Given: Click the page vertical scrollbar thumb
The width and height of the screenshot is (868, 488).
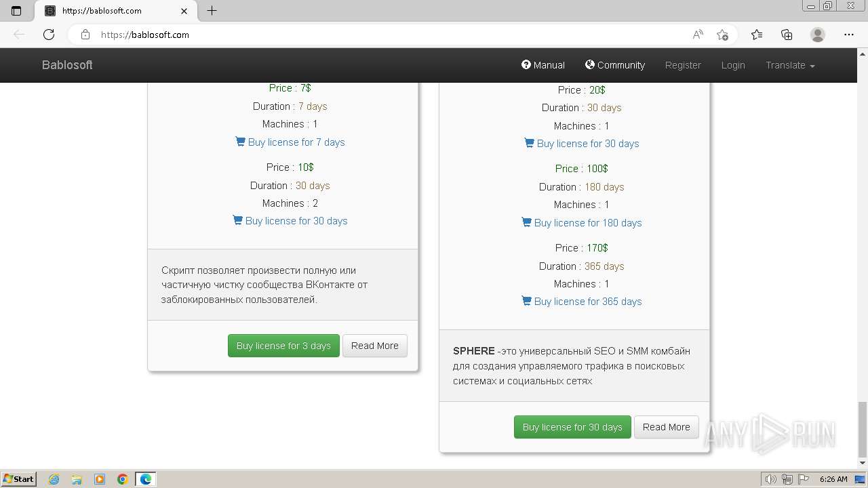Looking at the screenshot, I should tap(863, 429).
